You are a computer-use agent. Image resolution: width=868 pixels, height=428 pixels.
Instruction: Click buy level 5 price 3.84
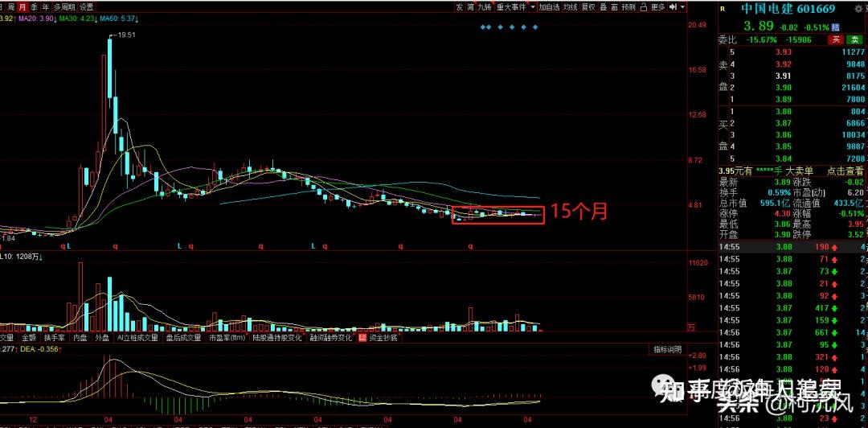click(x=784, y=158)
